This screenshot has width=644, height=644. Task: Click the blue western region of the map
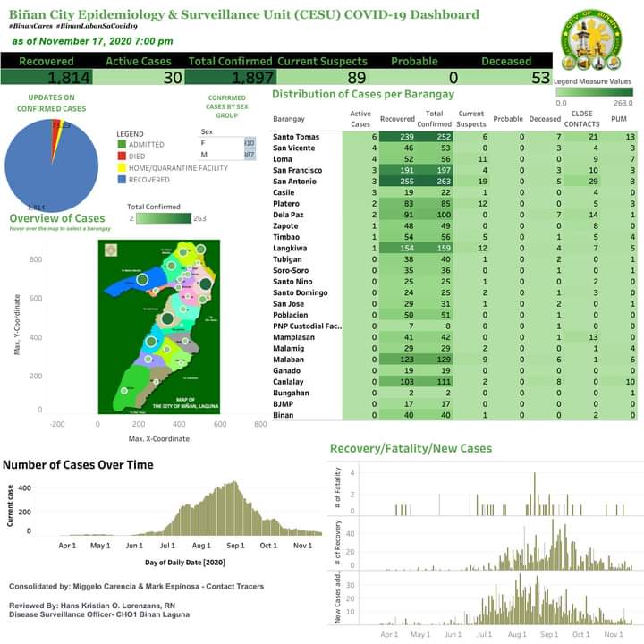click(x=131, y=282)
